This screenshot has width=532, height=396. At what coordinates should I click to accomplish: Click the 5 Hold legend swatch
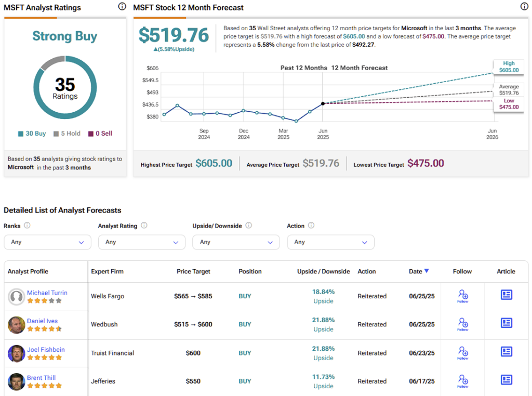(56, 134)
